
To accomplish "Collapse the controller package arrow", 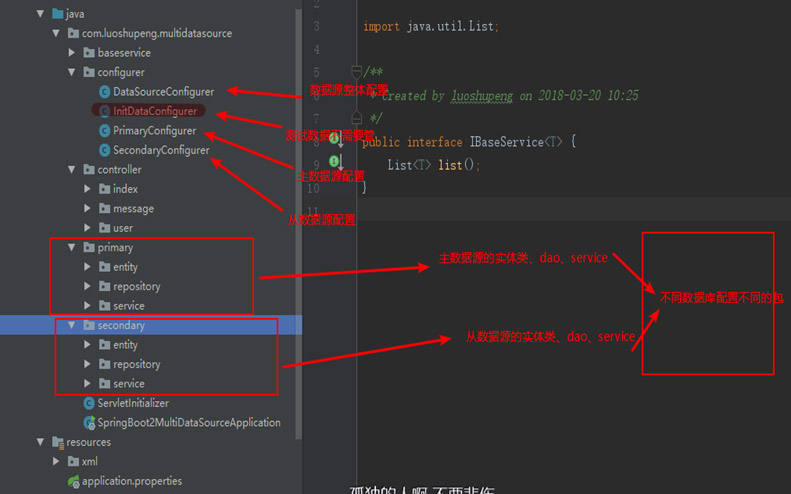I will pyautogui.click(x=72, y=170).
